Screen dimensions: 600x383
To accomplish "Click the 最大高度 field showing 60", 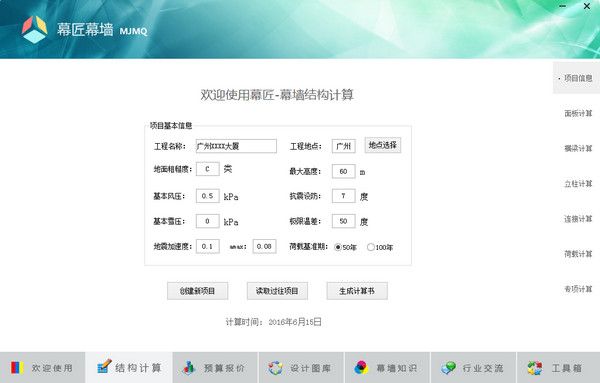I will tap(344, 171).
